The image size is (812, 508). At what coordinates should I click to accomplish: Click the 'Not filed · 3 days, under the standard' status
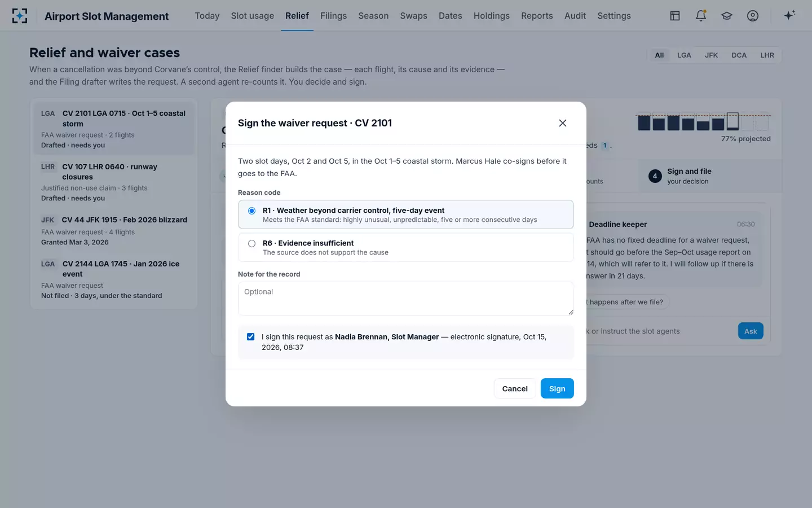pos(101,296)
